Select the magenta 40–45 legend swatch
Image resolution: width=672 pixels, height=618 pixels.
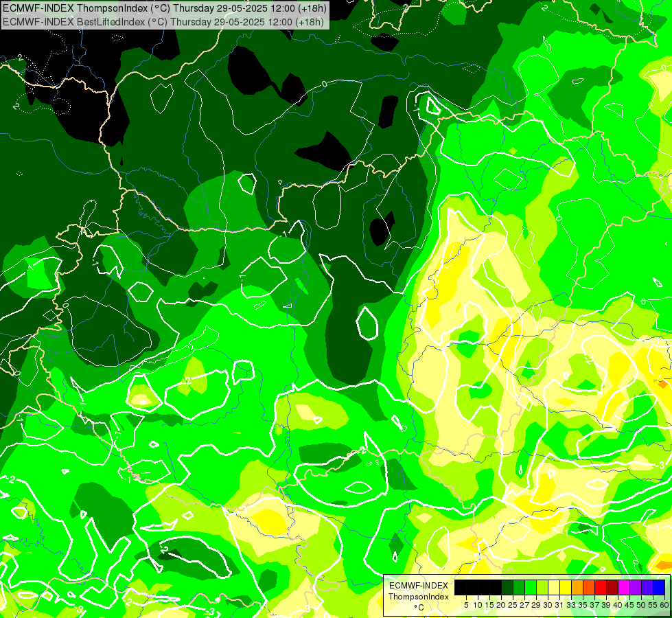624,587
